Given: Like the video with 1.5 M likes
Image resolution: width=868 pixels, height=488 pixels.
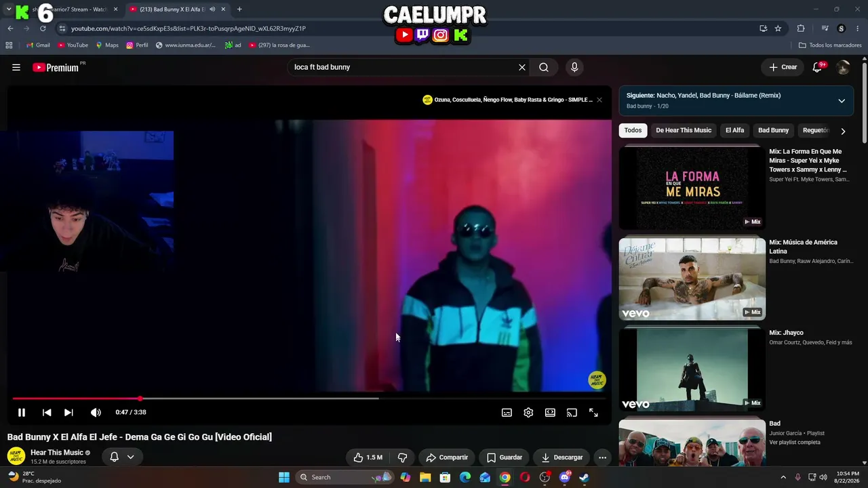Looking at the screenshot, I should (x=368, y=457).
